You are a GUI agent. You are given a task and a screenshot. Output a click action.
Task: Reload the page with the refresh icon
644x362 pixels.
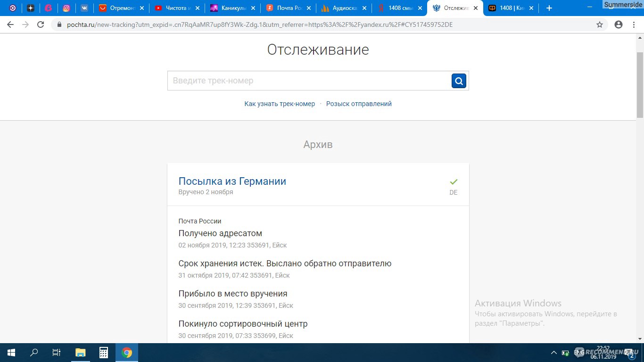[x=41, y=25]
